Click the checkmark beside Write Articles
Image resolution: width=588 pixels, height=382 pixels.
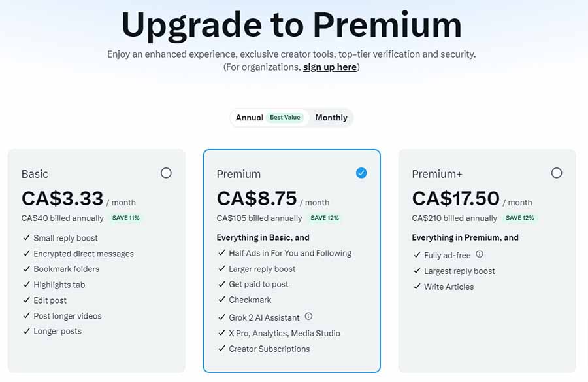(416, 286)
